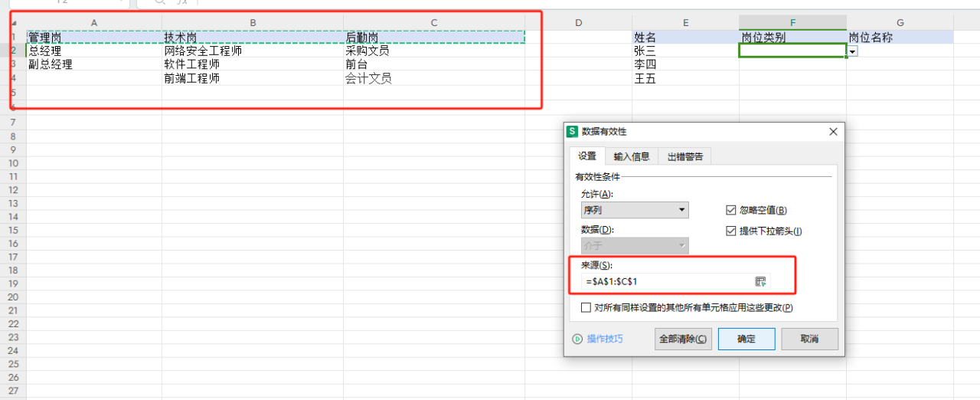The image size is (980, 400).
Task: Click cell containing 网络安全工程师
Action: point(253,51)
